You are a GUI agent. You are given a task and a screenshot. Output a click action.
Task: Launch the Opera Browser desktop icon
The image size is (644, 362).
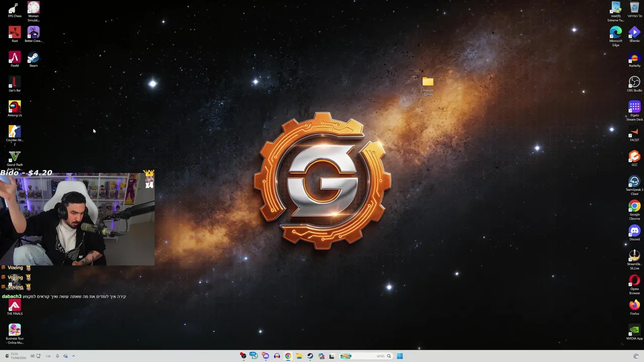click(x=634, y=285)
